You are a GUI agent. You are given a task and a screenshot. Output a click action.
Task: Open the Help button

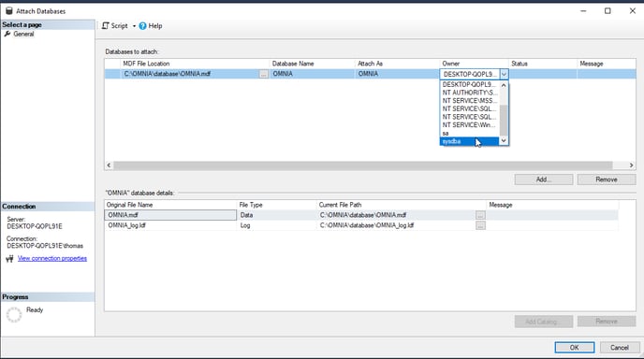point(151,26)
